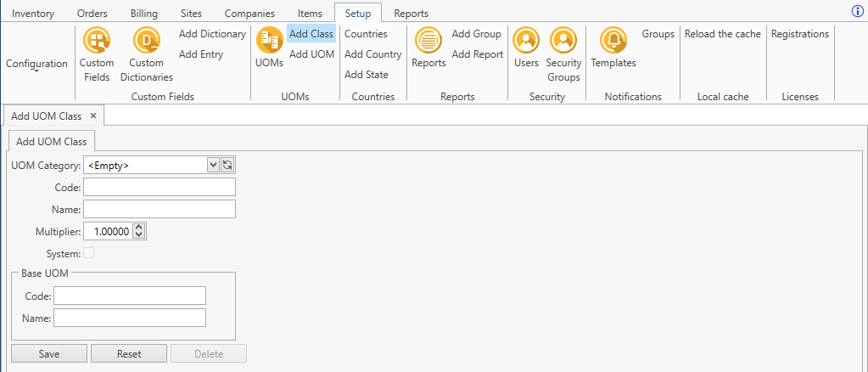The image size is (868, 372).
Task: Select the Setup ribbon tab
Action: [x=358, y=14]
